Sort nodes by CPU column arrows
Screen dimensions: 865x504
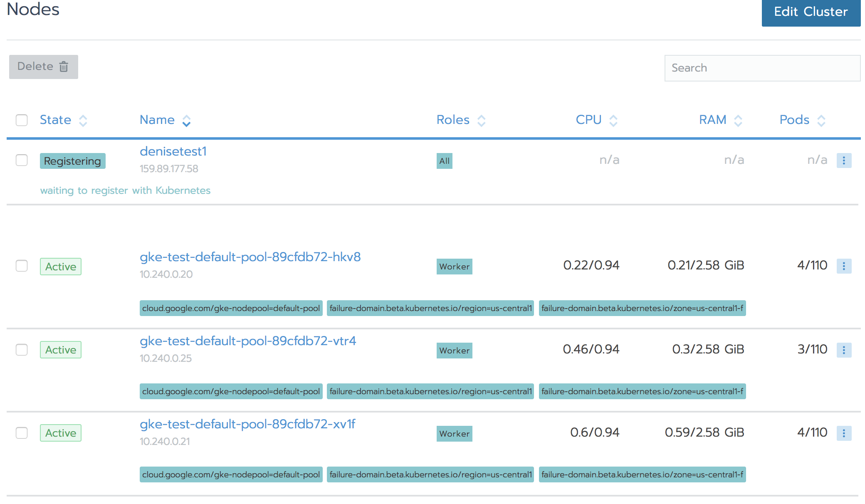613,121
